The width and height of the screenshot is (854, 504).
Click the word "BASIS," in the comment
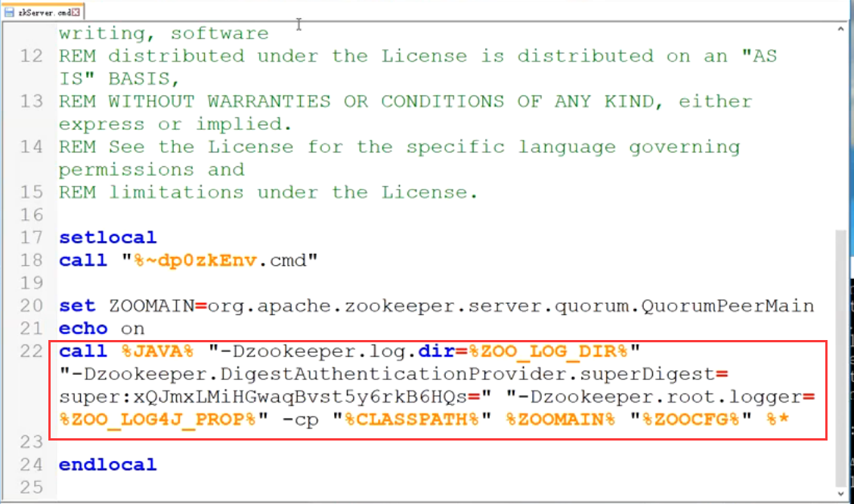pyautogui.click(x=144, y=79)
